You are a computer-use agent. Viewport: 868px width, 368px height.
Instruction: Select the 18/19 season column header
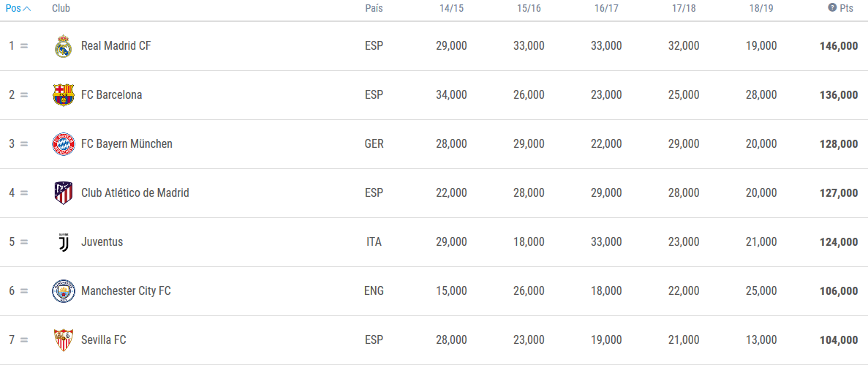(x=761, y=8)
